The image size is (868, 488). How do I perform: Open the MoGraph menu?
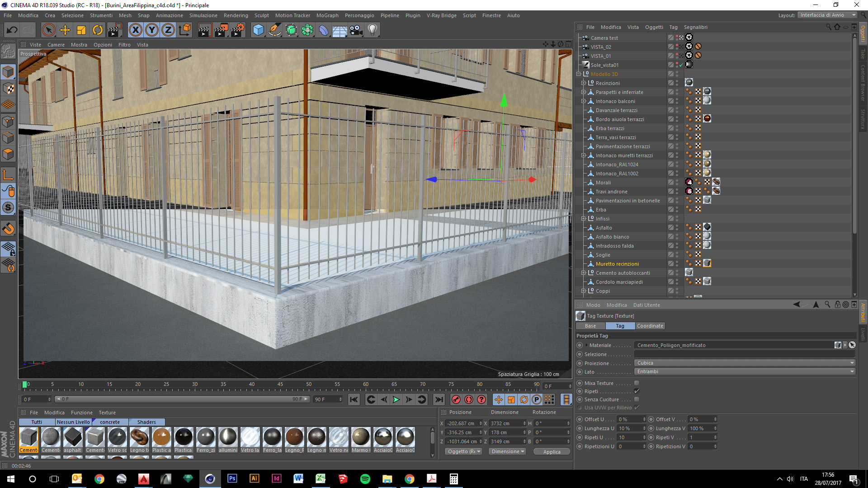(327, 15)
